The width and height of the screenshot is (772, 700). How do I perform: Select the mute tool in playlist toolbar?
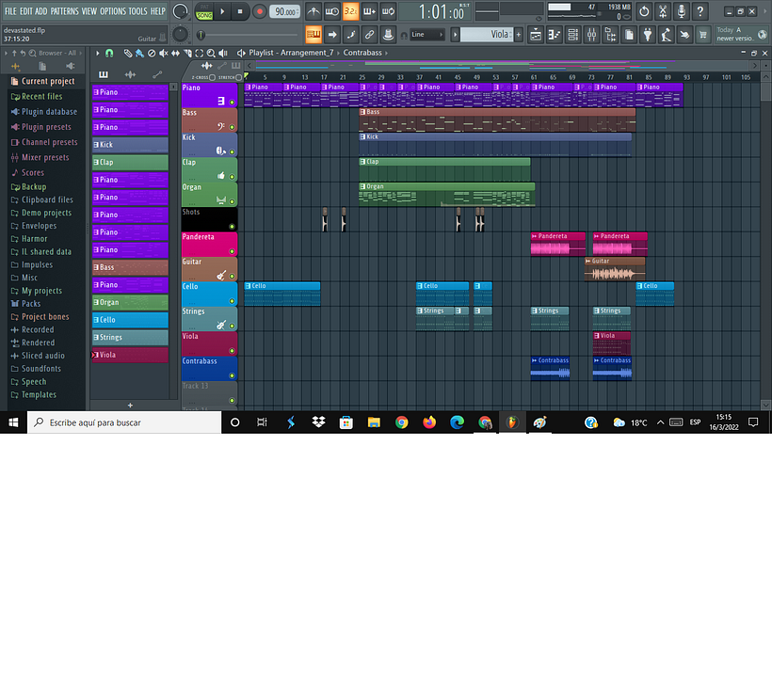point(164,53)
